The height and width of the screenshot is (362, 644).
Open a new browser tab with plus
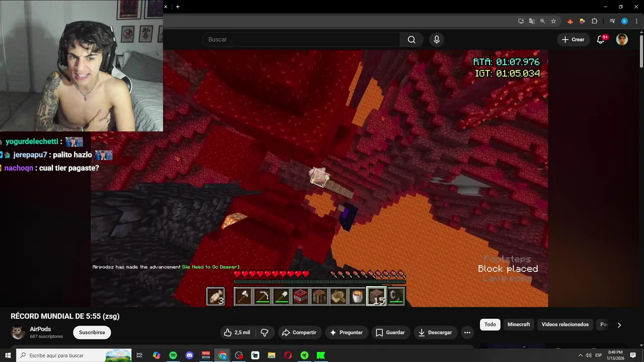(x=178, y=7)
